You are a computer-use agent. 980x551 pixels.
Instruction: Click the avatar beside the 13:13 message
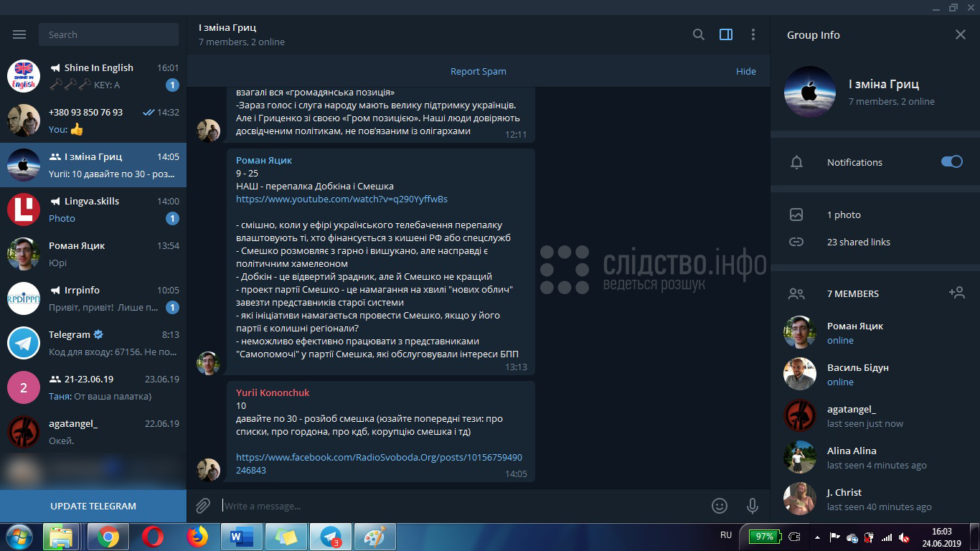pyautogui.click(x=209, y=363)
